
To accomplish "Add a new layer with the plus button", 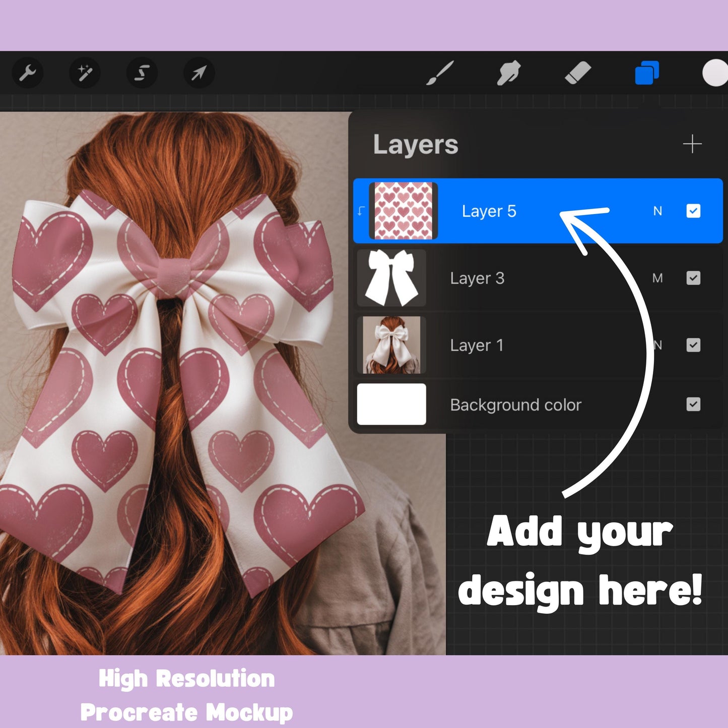I will coord(694,144).
